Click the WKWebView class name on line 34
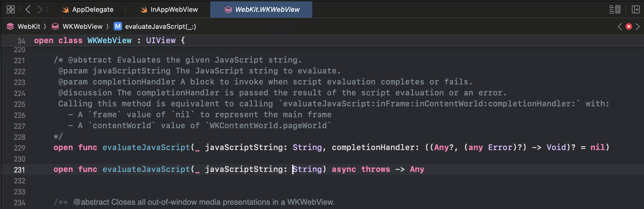 pyautogui.click(x=109, y=40)
